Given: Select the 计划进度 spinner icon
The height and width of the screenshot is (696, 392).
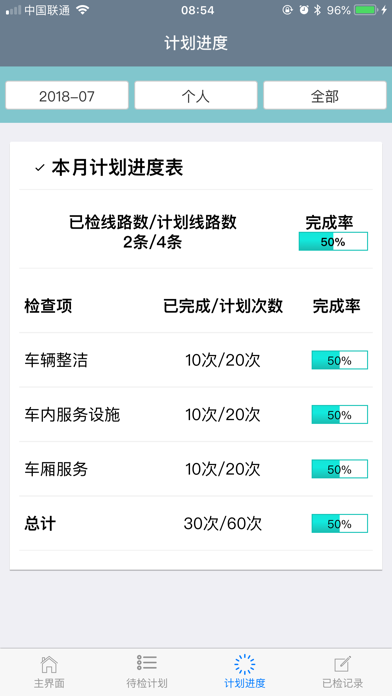Looking at the screenshot, I should tap(245, 664).
